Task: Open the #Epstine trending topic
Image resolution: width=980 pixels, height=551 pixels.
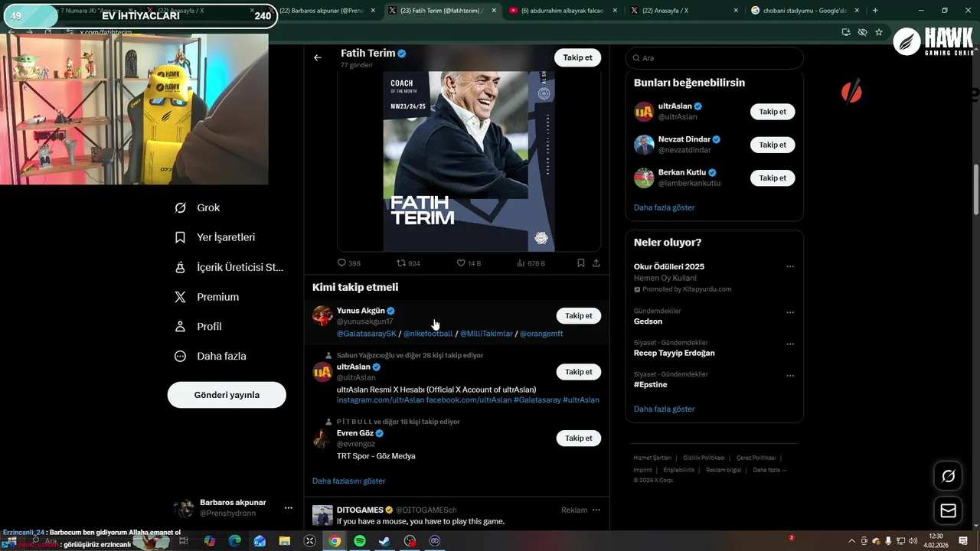Action: click(651, 385)
